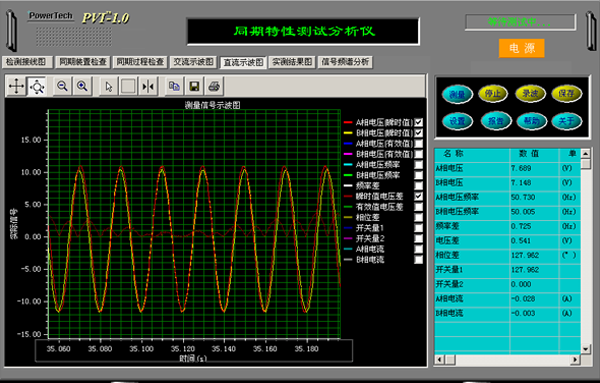
Task: Enable the B相电流 trace checkbox
Action: (419, 259)
